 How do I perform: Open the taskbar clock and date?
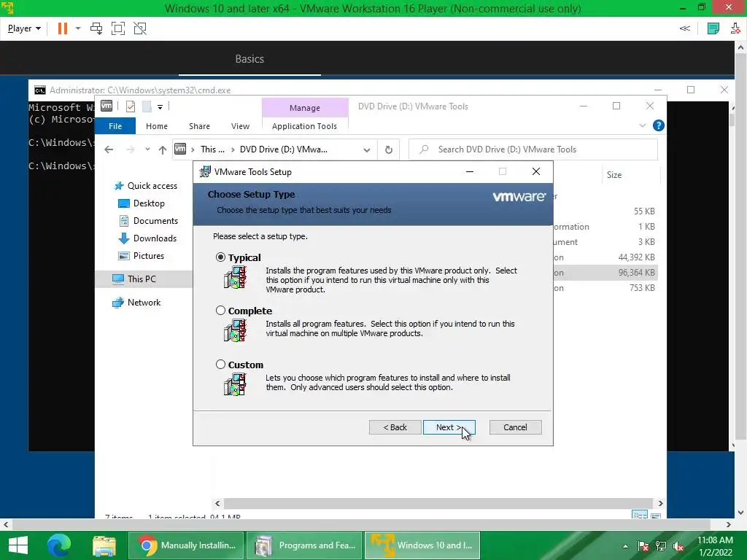(715, 546)
